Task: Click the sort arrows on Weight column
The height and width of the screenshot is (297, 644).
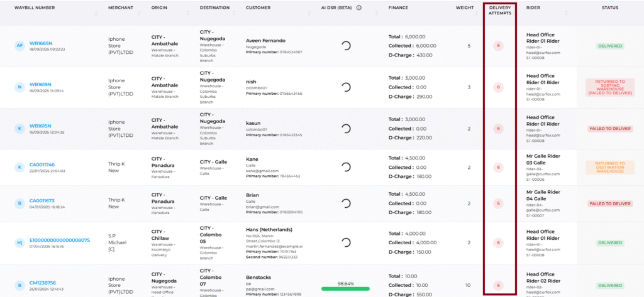Action: [x=478, y=13]
